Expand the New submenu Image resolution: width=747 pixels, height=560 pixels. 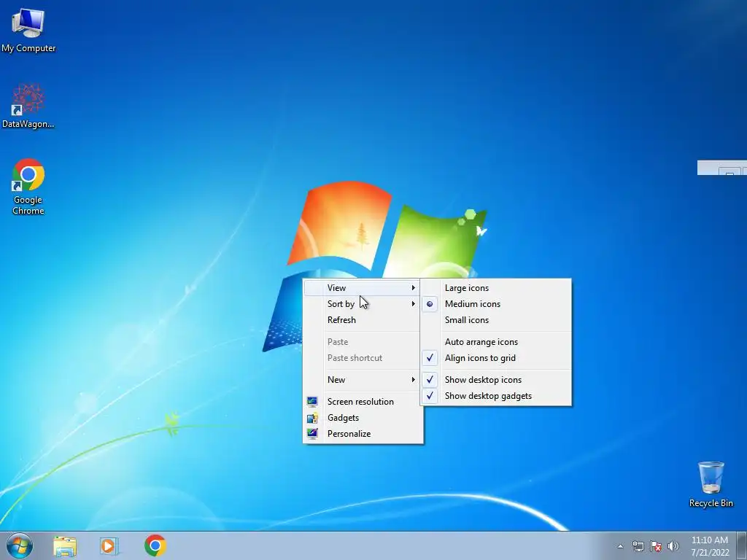pos(363,379)
